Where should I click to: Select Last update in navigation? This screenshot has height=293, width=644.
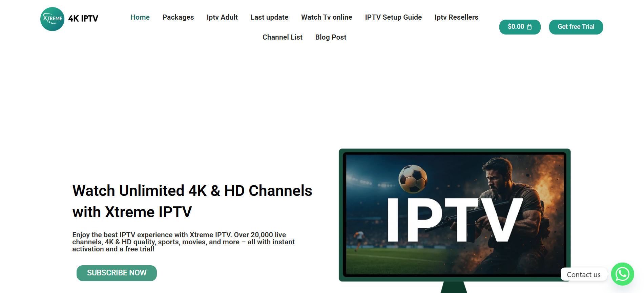coord(269,17)
